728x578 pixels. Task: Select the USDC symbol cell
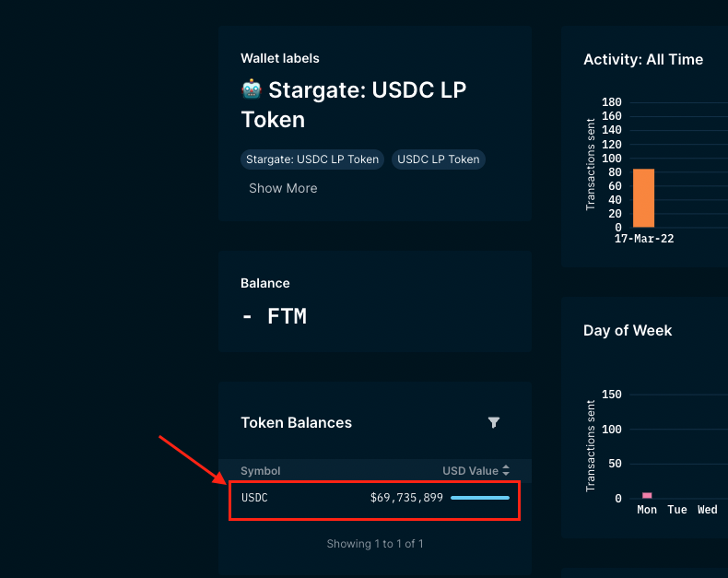pyautogui.click(x=254, y=498)
